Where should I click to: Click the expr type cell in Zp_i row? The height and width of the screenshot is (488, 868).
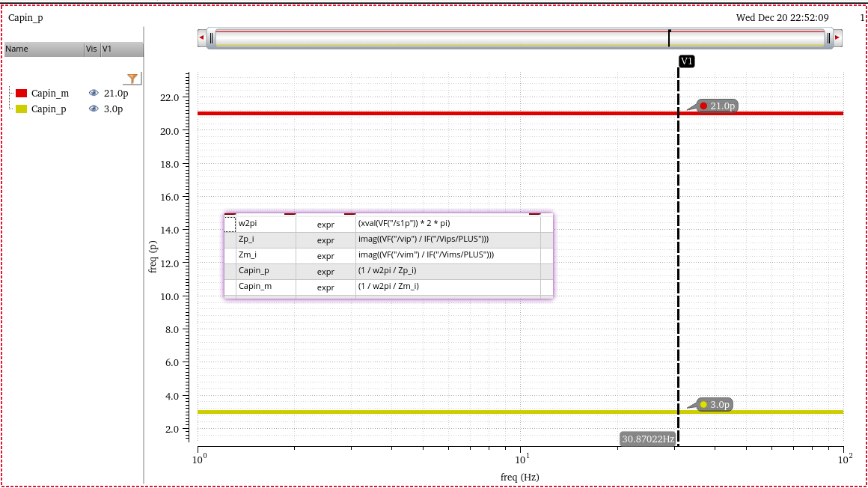click(325, 240)
